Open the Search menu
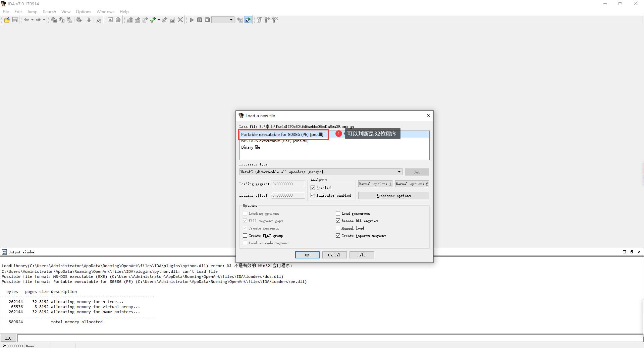Screen dimensions: 644x348 [49, 11]
